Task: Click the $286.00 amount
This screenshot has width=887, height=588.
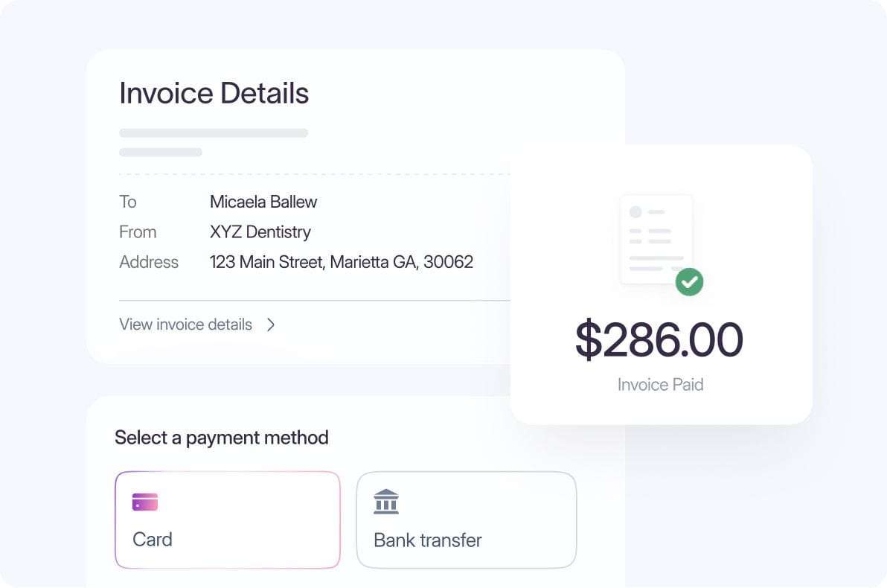Action: pos(660,339)
